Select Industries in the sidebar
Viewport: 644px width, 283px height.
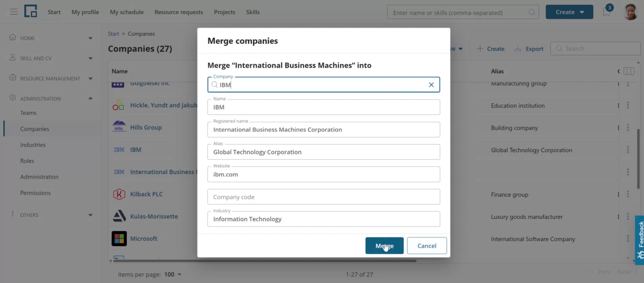click(x=33, y=145)
